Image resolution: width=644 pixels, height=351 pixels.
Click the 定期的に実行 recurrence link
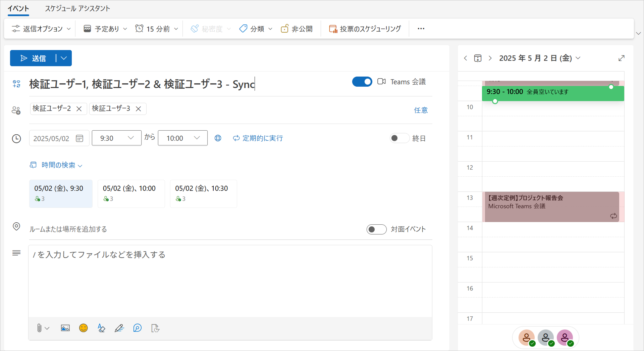(258, 138)
